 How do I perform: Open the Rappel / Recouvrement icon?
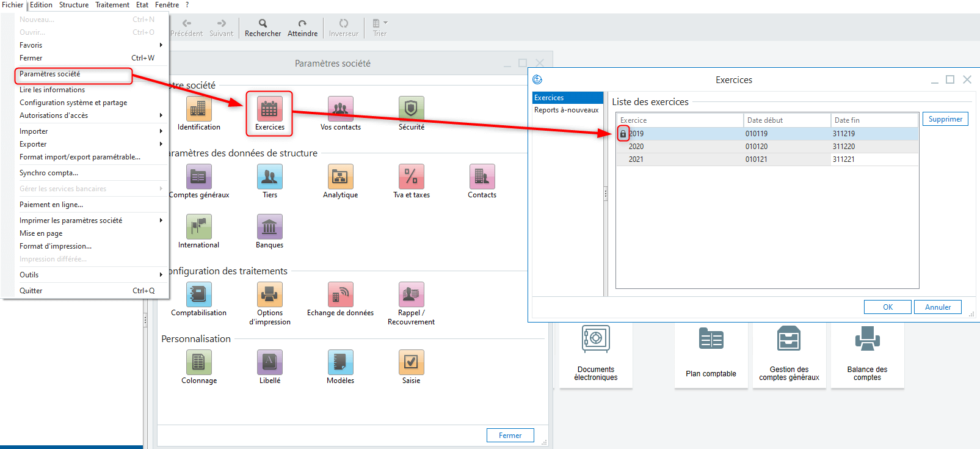(411, 295)
